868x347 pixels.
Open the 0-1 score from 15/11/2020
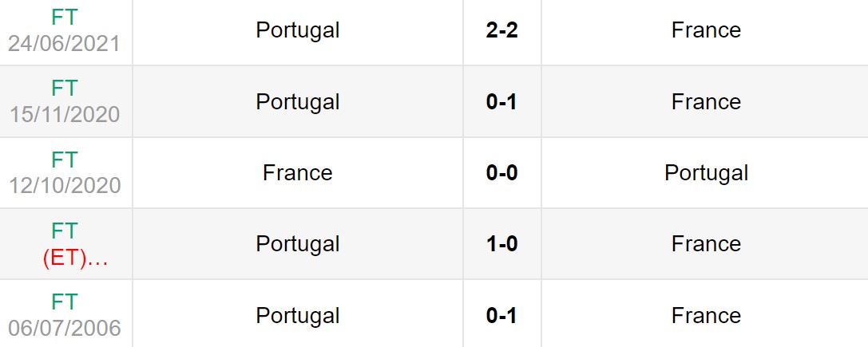tap(501, 102)
